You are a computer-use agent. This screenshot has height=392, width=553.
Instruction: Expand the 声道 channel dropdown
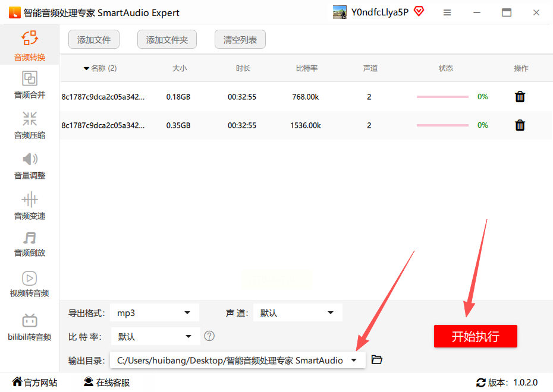click(298, 313)
